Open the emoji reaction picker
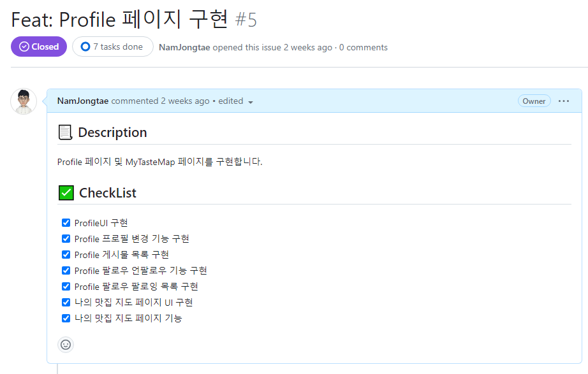 [66, 345]
